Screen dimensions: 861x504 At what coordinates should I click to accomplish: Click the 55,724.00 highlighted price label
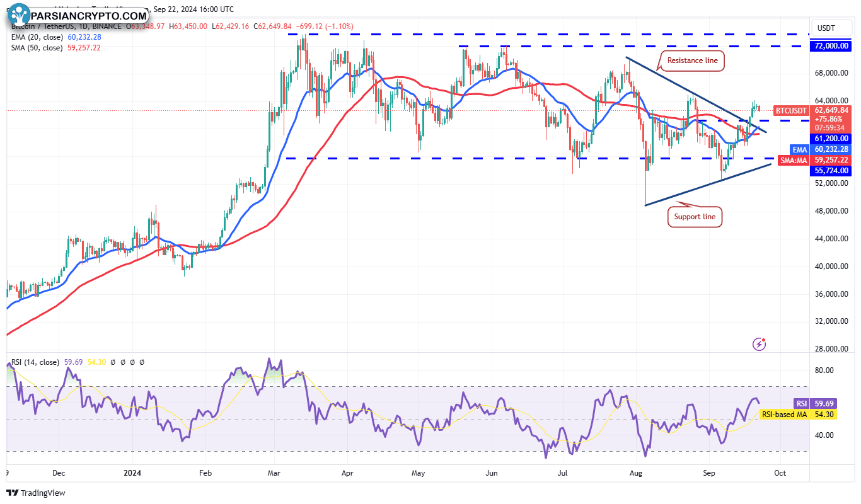pyautogui.click(x=832, y=171)
